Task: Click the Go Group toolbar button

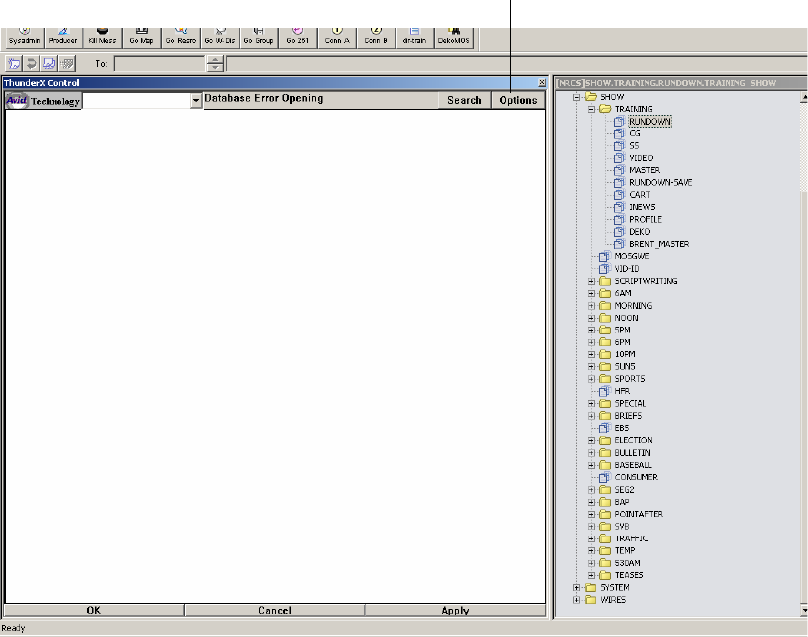Action: pyautogui.click(x=259, y=38)
